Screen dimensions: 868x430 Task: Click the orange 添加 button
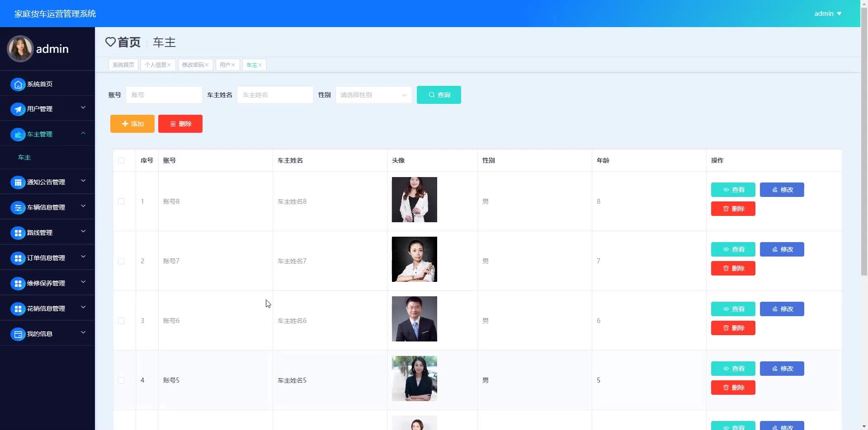point(132,124)
